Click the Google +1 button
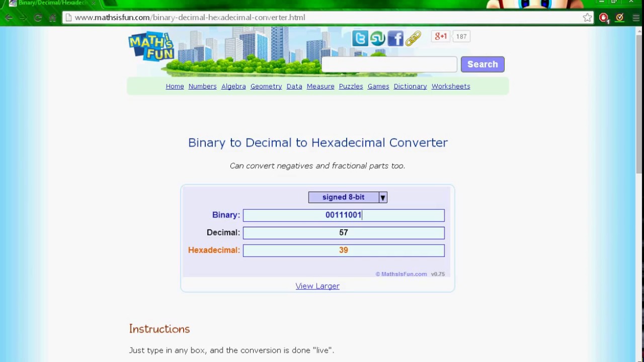Image resolution: width=644 pixels, height=362 pixels. (x=441, y=36)
